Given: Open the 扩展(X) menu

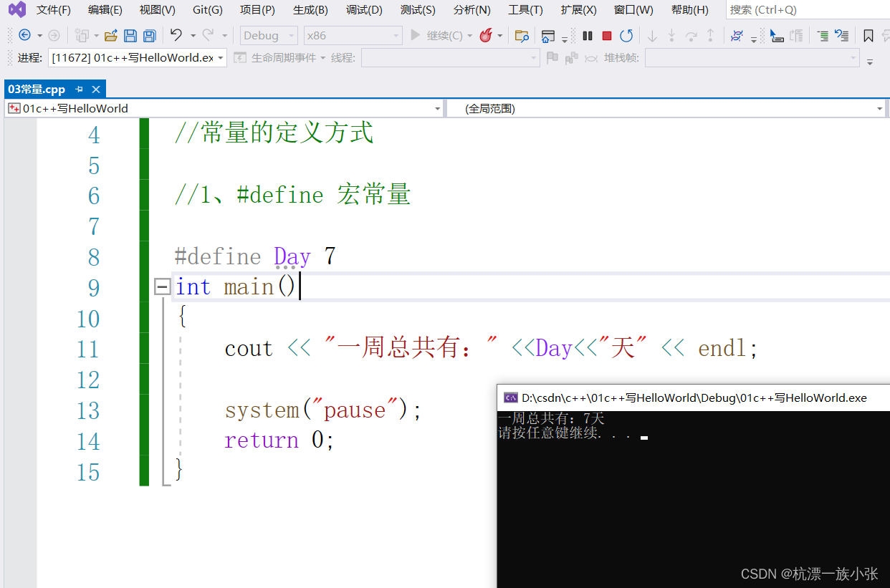Looking at the screenshot, I should coord(578,10).
